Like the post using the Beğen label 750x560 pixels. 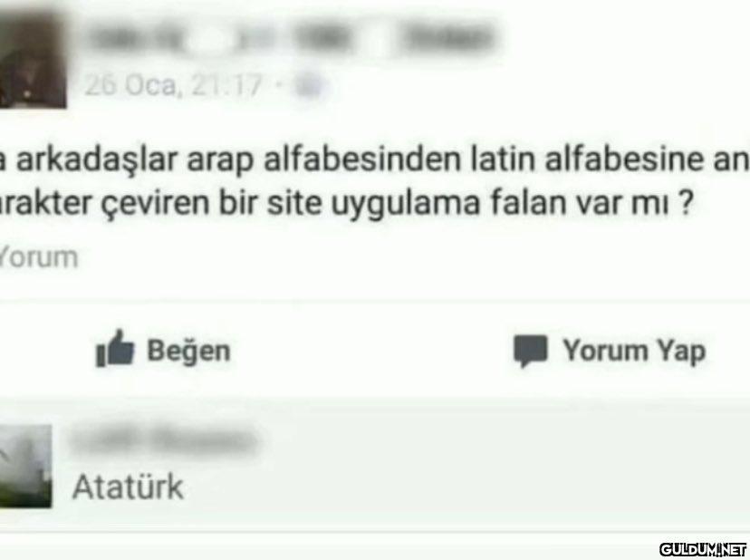point(188,351)
